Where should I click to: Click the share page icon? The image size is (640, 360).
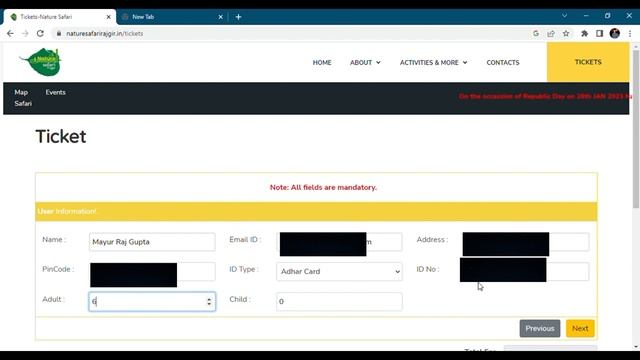pyautogui.click(x=551, y=33)
